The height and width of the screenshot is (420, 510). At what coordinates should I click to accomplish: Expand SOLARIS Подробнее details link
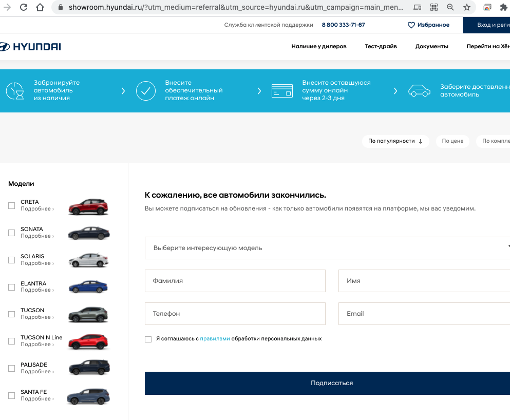tap(37, 263)
